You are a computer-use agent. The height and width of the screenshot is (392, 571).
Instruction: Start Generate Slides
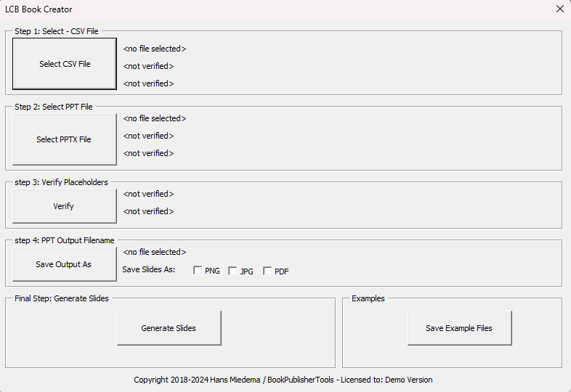pyautogui.click(x=169, y=328)
